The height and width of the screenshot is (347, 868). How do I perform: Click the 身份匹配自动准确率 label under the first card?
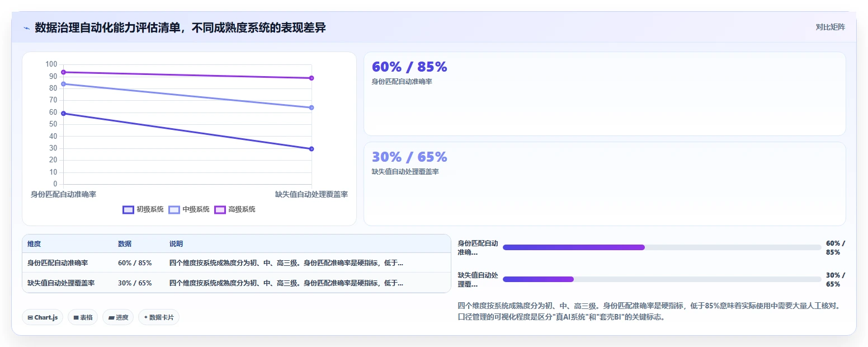(x=402, y=82)
